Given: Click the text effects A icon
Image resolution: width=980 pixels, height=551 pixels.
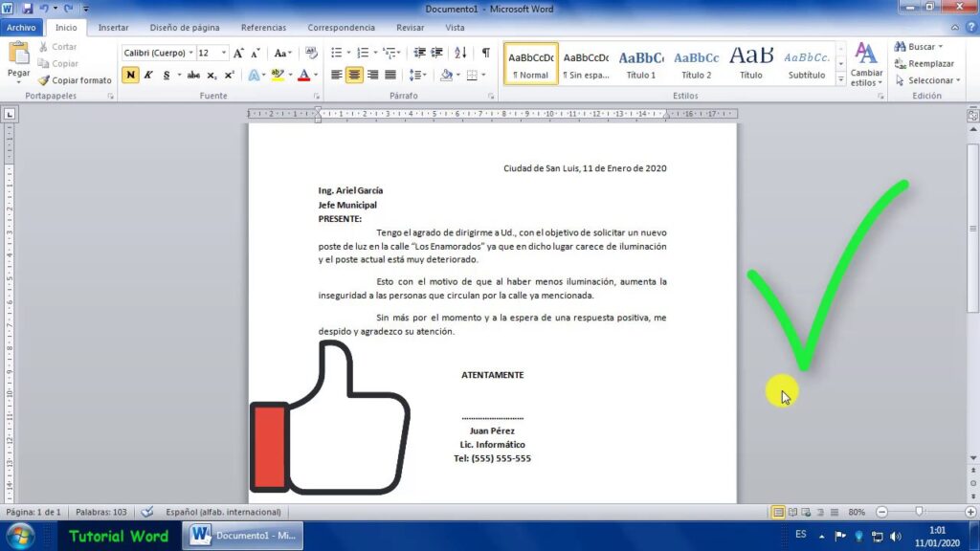Looking at the screenshot, I should [253, 75].
